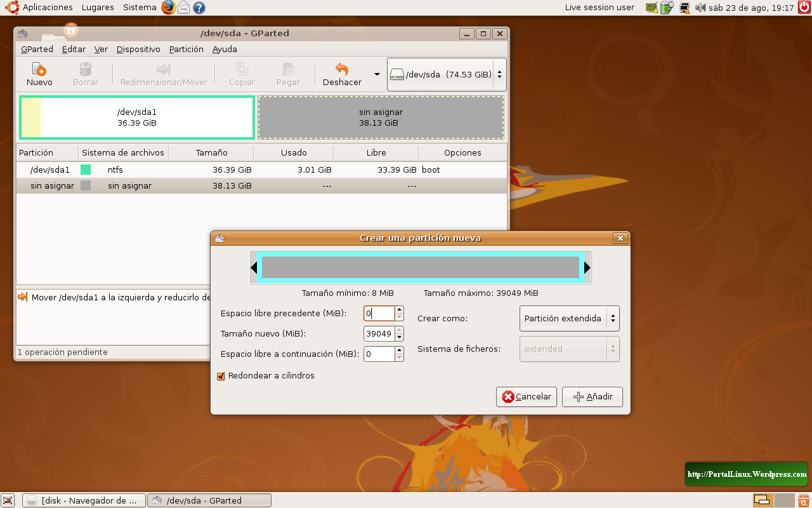Open the Ver menu
Viewport: 812px width, 508px height.
(x=101, y=49)
